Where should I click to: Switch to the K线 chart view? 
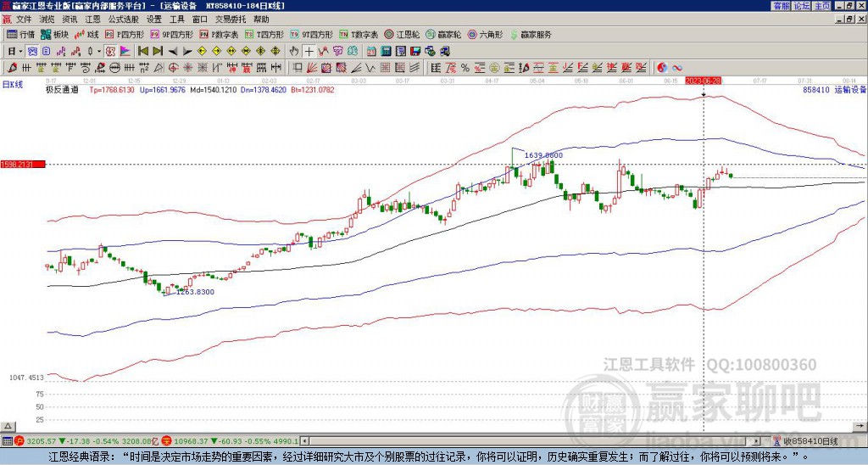[86, 34]
